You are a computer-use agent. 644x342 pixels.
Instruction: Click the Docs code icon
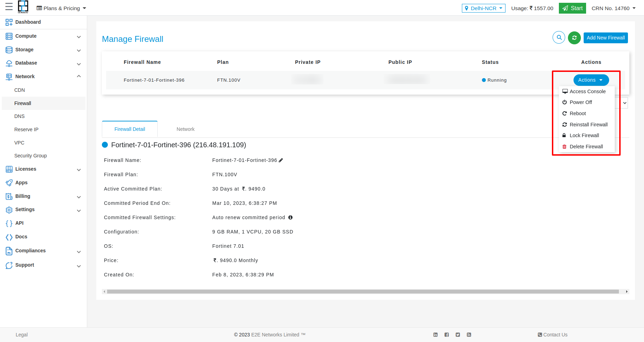click(9, 237)
